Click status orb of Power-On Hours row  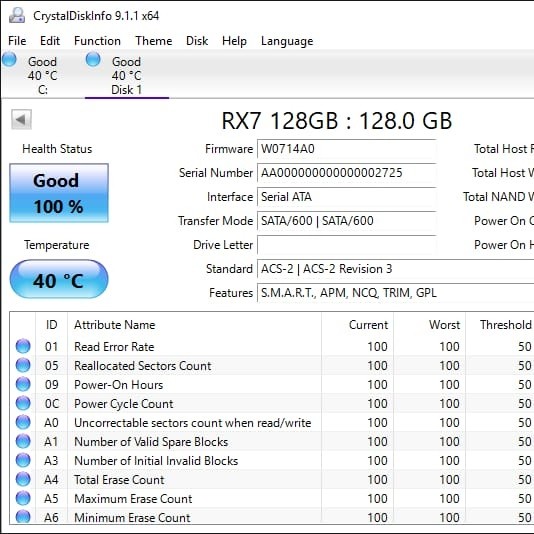pyautogui.click(x=23, y=384)
